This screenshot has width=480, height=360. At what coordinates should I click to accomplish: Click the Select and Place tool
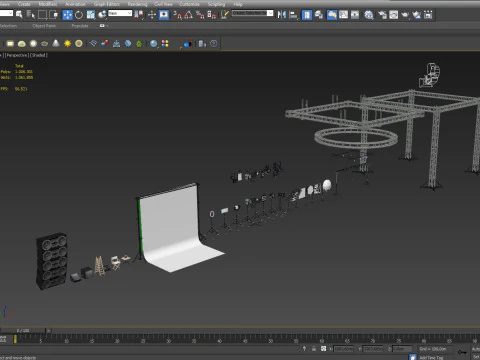click(102, 14)
